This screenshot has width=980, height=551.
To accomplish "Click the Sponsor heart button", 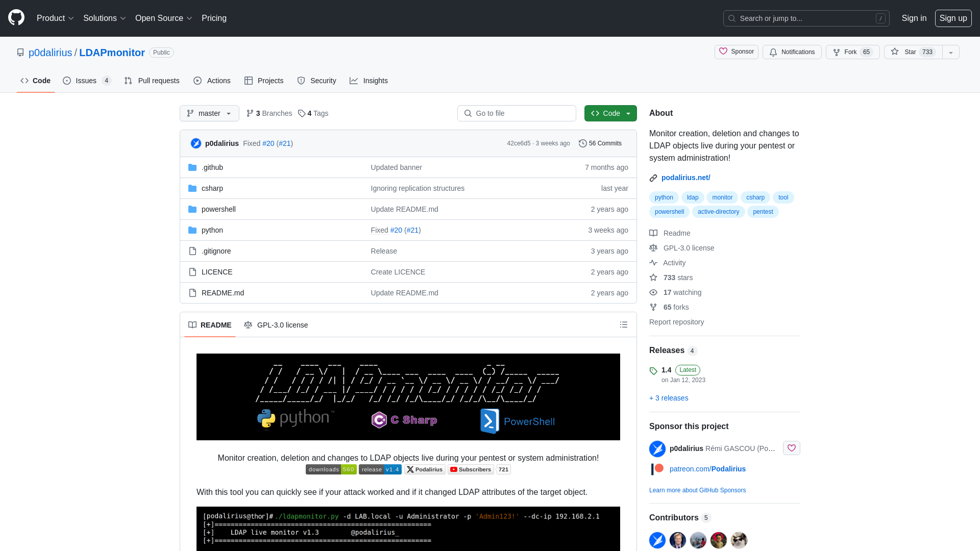I will point(792,448).
